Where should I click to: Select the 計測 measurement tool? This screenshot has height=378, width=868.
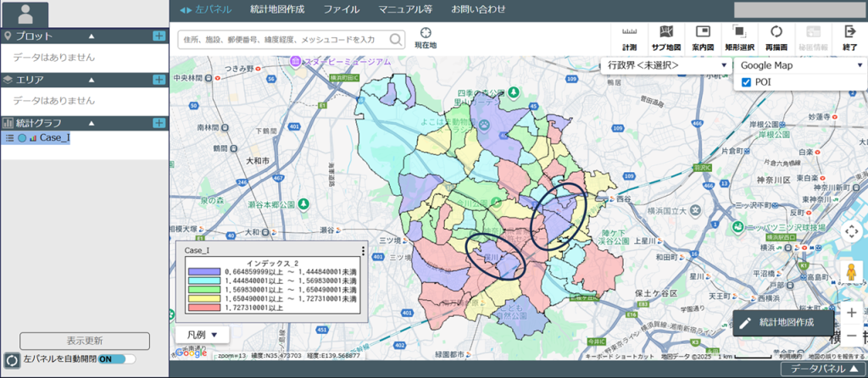[629, 37]
